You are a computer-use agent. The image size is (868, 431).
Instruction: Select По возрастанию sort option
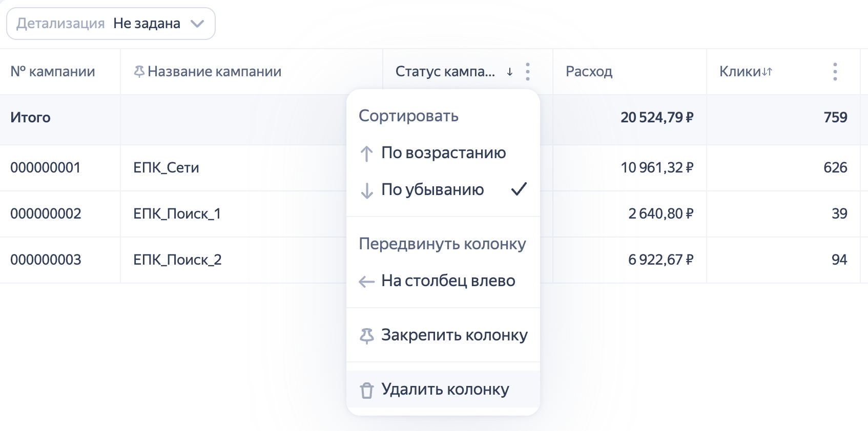443,153
